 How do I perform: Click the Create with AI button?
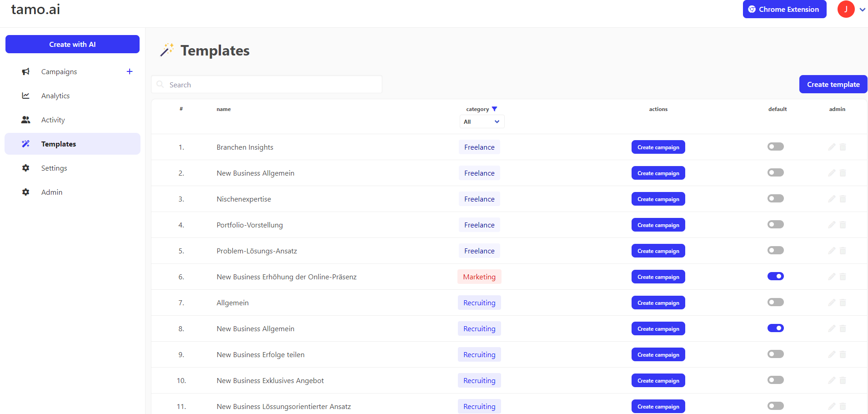tap(72, 44)
